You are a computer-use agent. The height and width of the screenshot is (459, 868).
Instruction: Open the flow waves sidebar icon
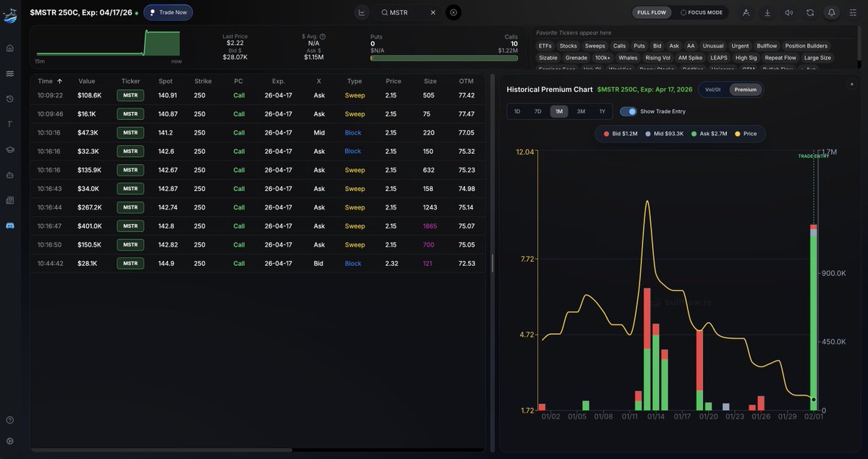point(10,74)
